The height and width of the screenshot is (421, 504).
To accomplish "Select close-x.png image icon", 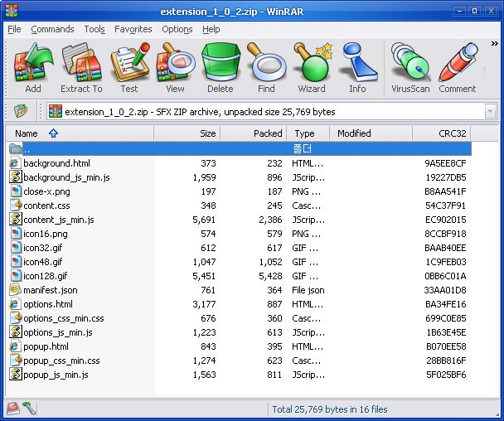I will tap(15, 191).
